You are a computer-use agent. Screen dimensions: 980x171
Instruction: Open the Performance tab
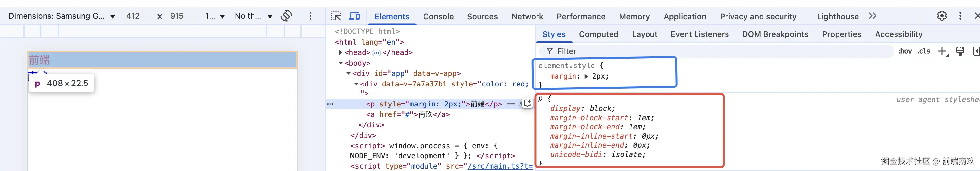(581, 16)
